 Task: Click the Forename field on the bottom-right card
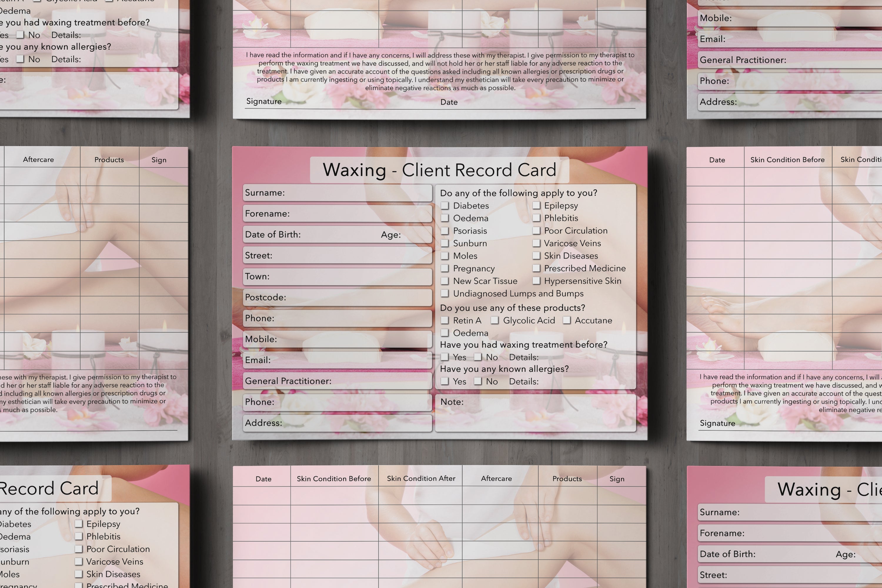point(790,533)
